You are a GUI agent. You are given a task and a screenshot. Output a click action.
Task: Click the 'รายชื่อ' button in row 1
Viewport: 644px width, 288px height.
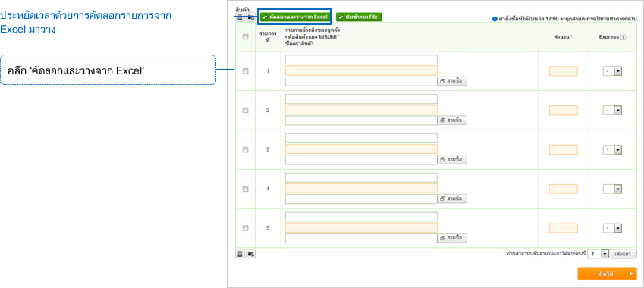(452, 81)
